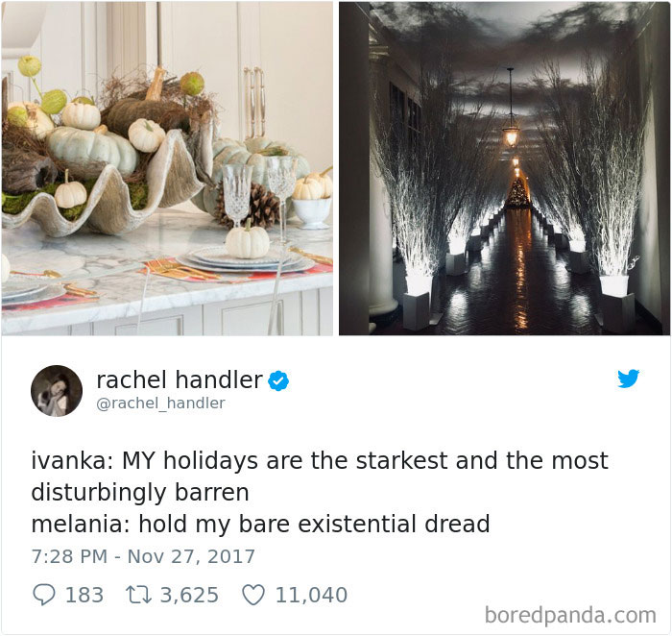Like the tweet with the heart icon
Screen dimensions: 672x636
[x=253, y=595]
